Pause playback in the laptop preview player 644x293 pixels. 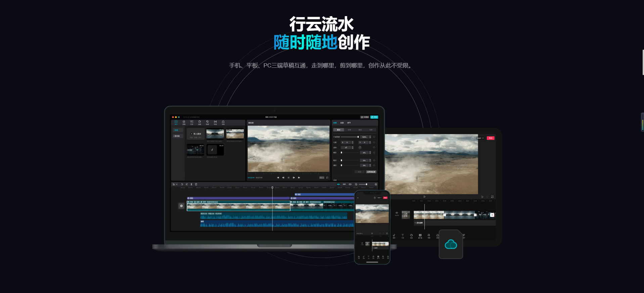coord(288,178)
